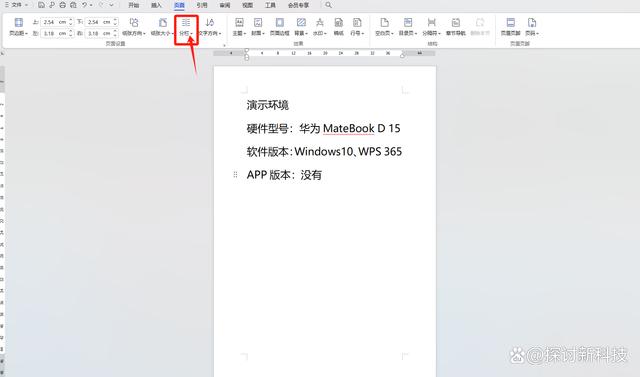Adjust the bottom margin 下 stepper arrows
This screenshot has height=377, width=640.
(116, 22)
